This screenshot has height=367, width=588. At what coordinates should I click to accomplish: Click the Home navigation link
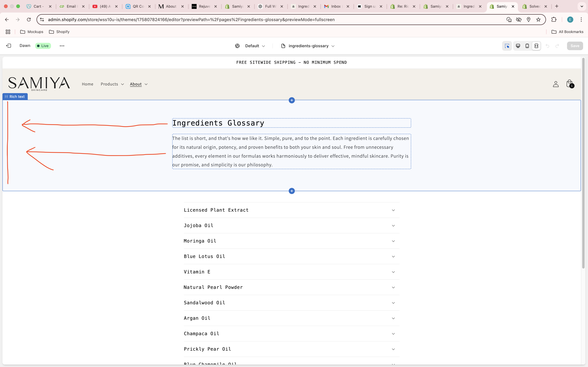tap(87, 84)
